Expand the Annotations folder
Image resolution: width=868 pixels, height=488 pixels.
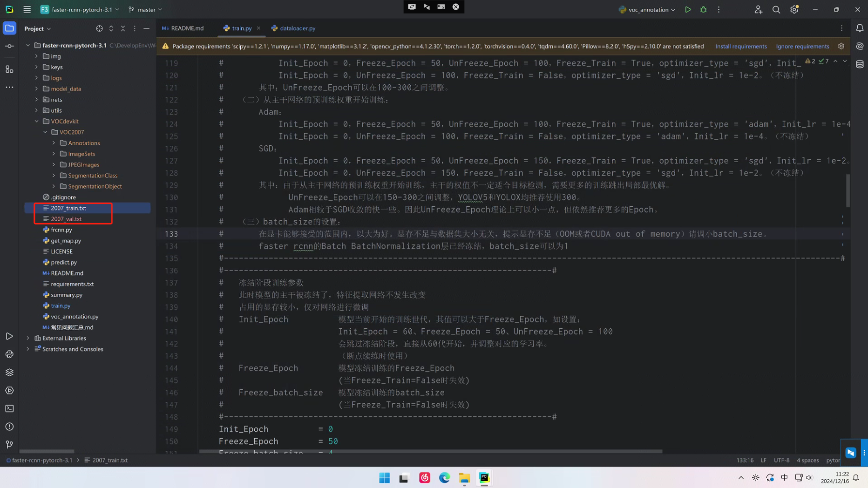(x=54, y=143)
